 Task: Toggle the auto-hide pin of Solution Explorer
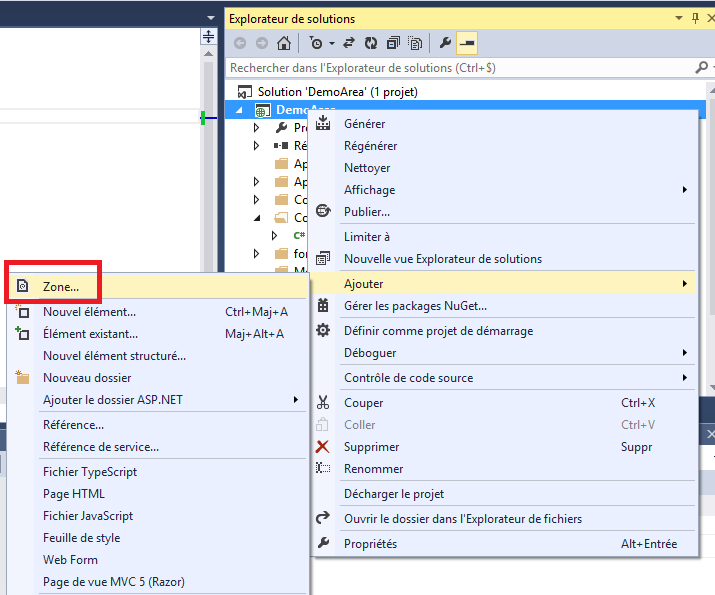click(695, 18)
